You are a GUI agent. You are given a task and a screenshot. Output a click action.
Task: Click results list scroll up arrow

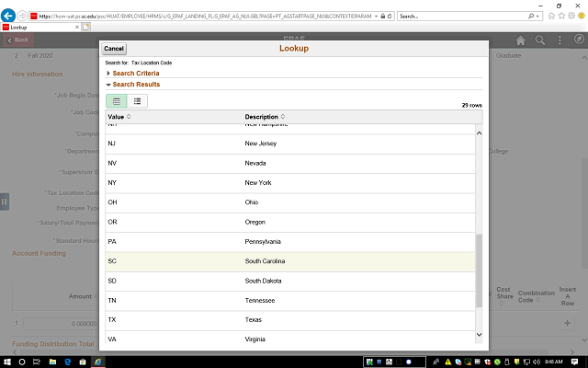479,133
